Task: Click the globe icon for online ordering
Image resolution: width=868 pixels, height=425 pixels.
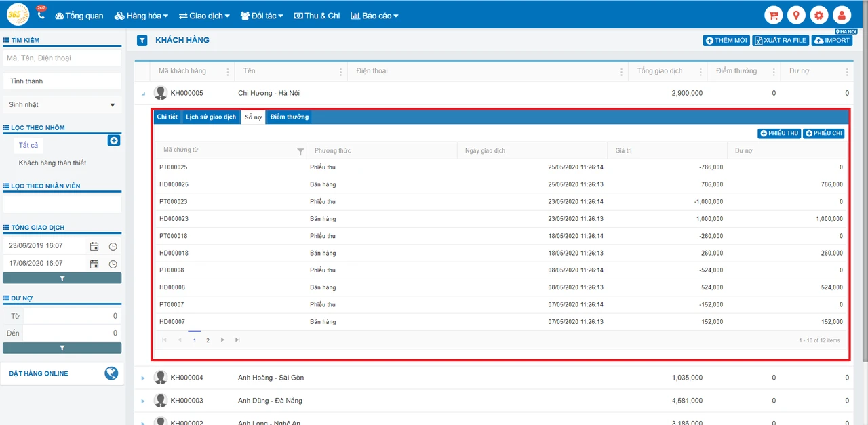Action: point(111,373)
